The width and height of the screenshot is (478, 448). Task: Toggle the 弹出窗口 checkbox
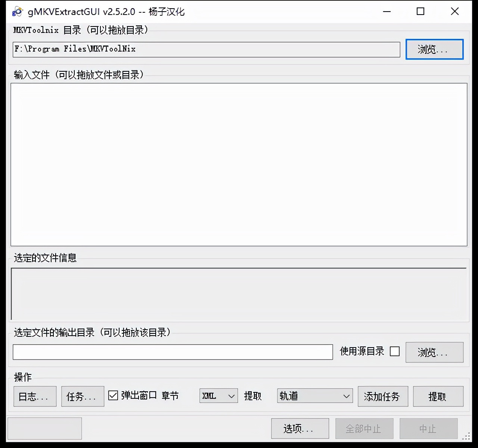[113, 395]
